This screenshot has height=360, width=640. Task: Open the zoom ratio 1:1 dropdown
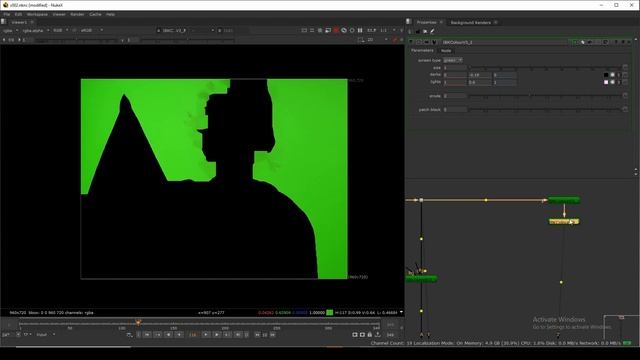(388, 30)
